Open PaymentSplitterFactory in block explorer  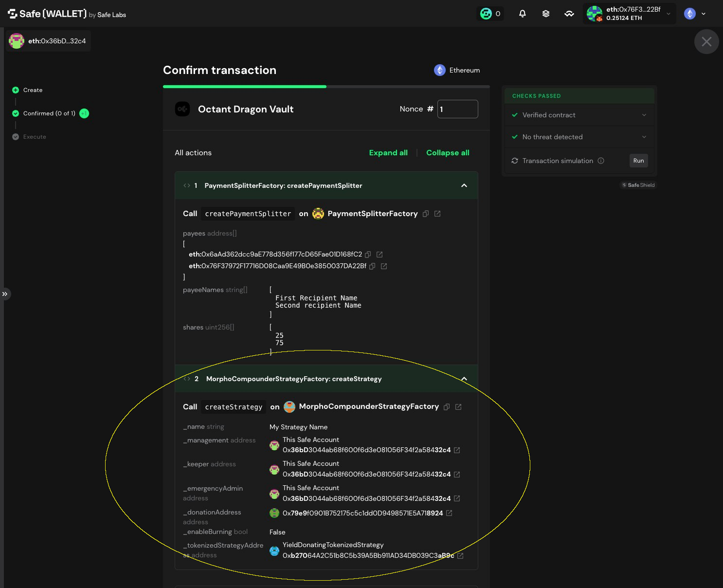click(437, 214)
